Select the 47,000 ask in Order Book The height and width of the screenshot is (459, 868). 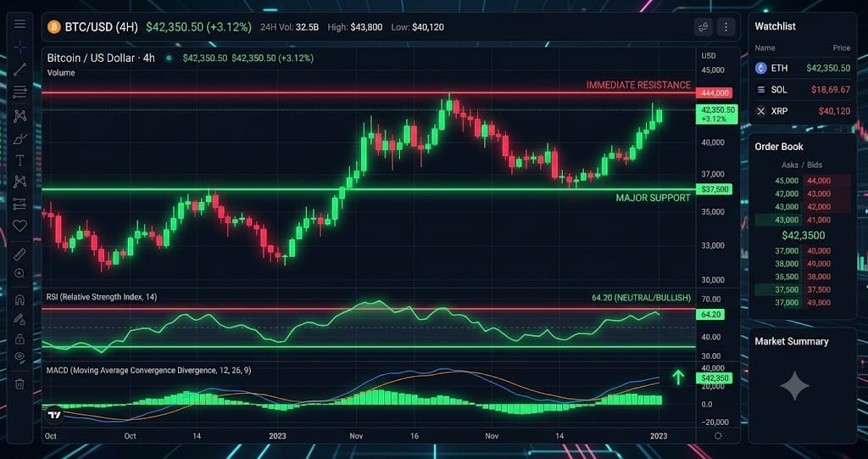point(787,193)
